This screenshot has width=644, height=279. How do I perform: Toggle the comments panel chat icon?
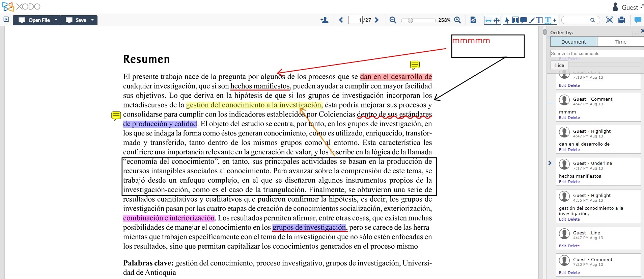pyautogui.click(x=638, y=20)
